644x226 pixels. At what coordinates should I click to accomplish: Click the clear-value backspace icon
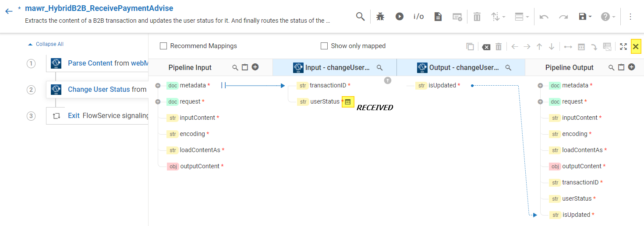point(485,47)
